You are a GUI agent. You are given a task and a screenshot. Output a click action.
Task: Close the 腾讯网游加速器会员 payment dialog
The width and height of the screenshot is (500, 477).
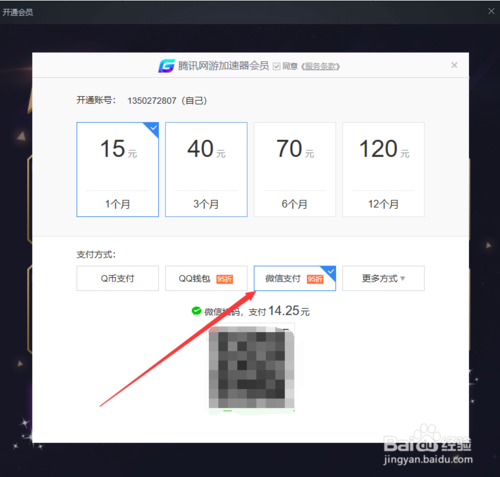click(x=454, y=65)
